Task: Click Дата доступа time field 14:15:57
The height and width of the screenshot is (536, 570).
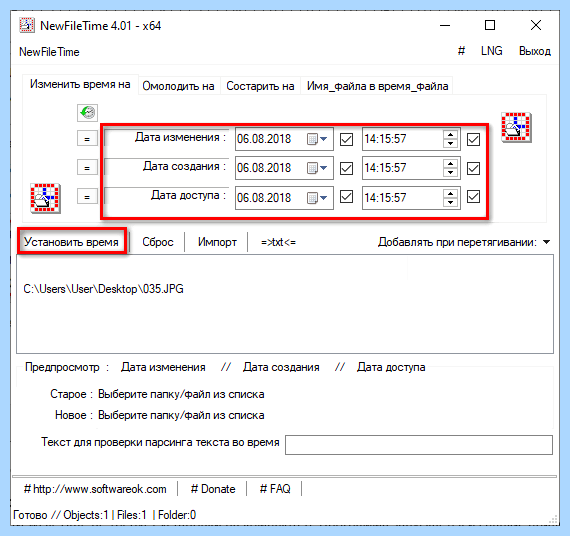Action: [x=411, y=198]
